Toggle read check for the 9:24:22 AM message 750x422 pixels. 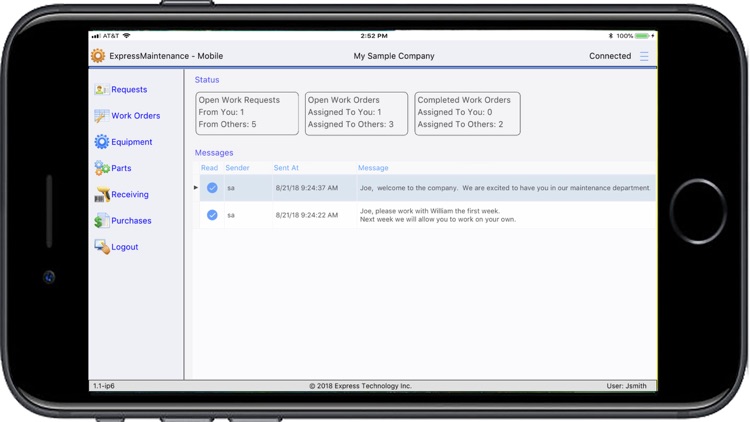(x=212, y=215)
